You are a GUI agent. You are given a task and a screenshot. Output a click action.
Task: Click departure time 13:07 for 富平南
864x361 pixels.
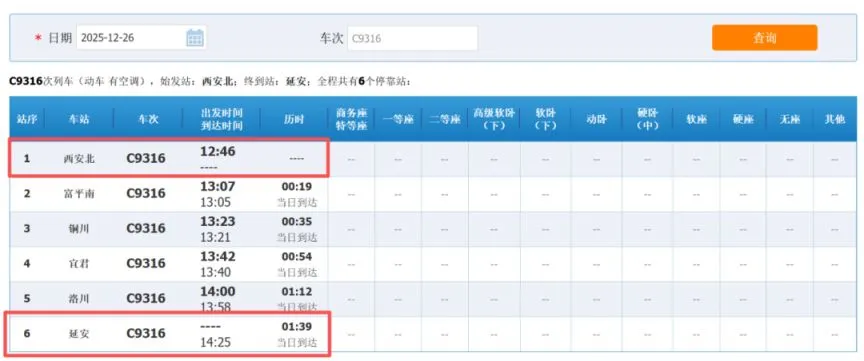pos(218,187)
